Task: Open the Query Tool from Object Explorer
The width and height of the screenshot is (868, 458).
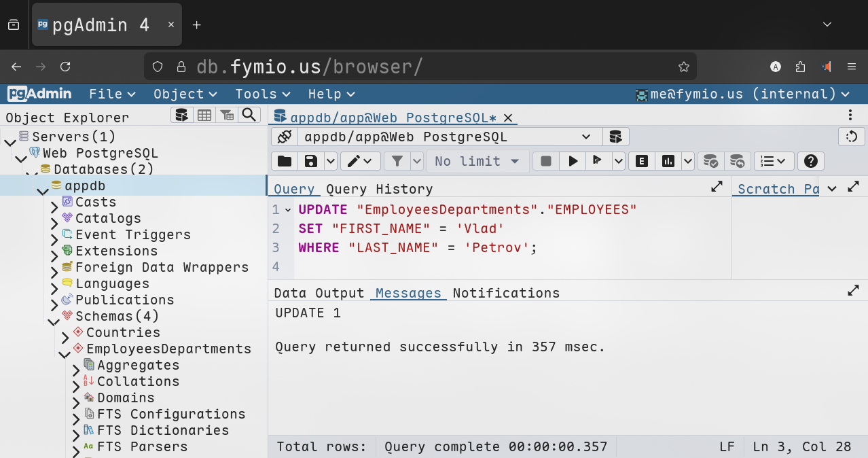Action: point(181,115)
